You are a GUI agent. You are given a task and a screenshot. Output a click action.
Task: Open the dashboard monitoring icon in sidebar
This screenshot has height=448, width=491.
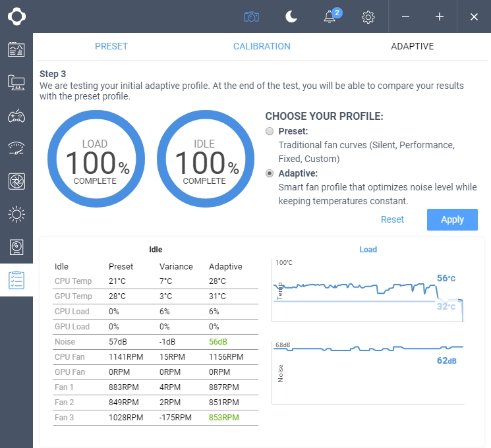click(x=16, y=49)
